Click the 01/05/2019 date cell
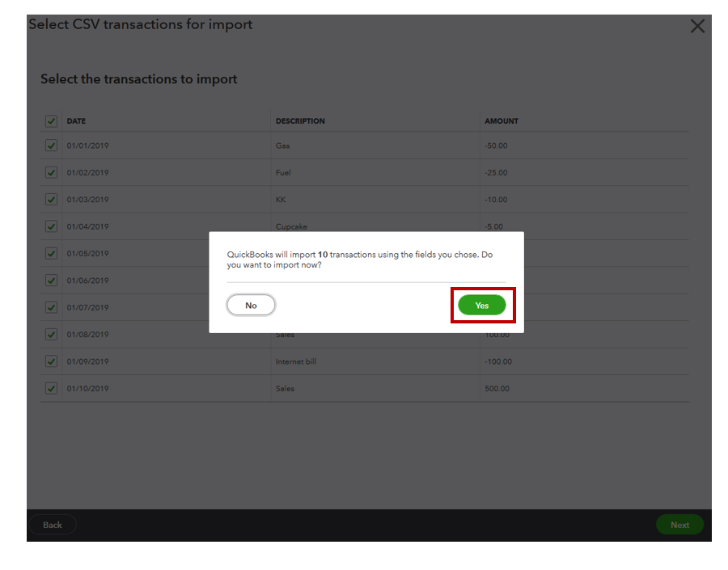The height and width of the screenshot is (570, 728). coord(87,253)
